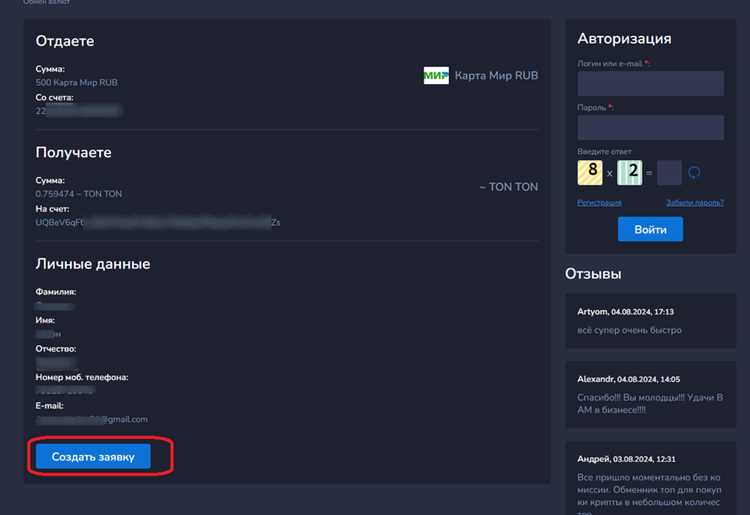Click the TON TON currency label

(x=509, y=187)
